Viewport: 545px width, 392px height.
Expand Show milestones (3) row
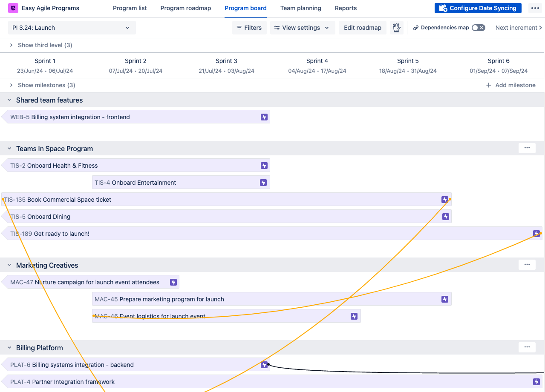click(x=12, y=85)
